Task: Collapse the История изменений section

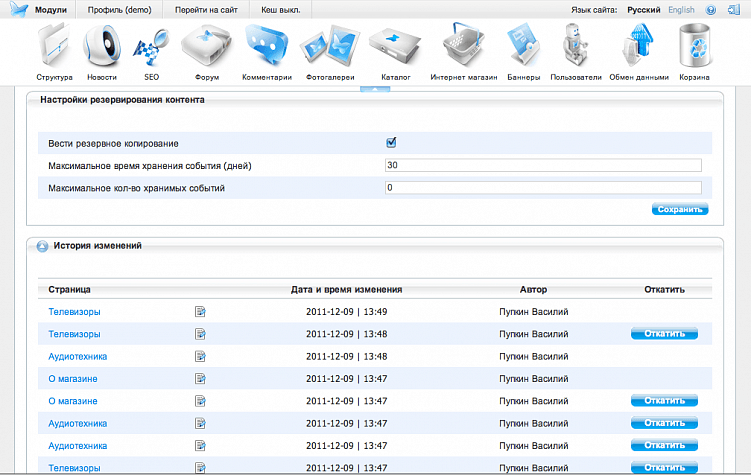Action: [x=42, y=245]
